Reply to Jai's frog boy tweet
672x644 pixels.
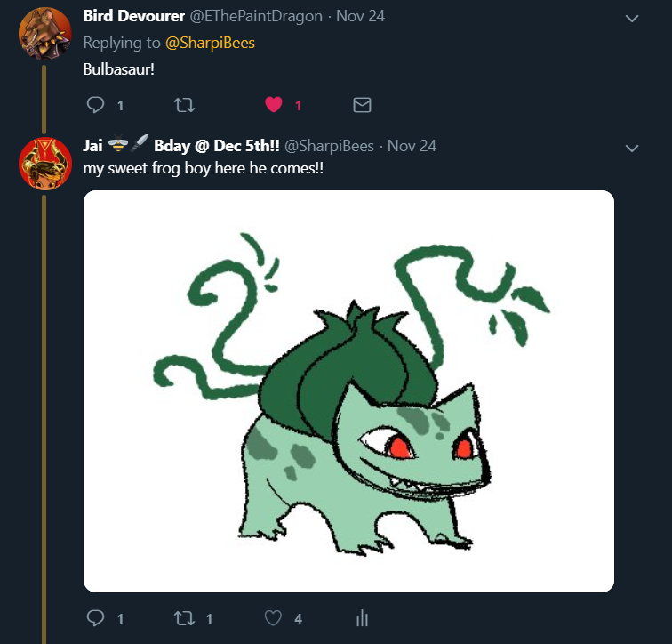tap(95, 617)
